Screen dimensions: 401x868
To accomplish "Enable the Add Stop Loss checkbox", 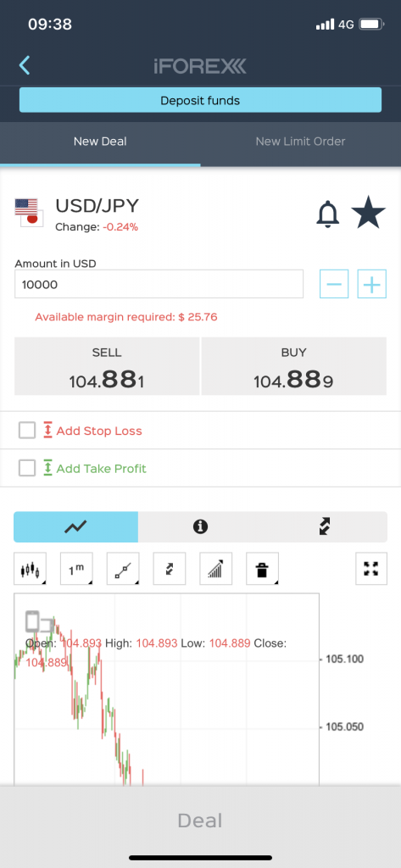I will point(27,430).
